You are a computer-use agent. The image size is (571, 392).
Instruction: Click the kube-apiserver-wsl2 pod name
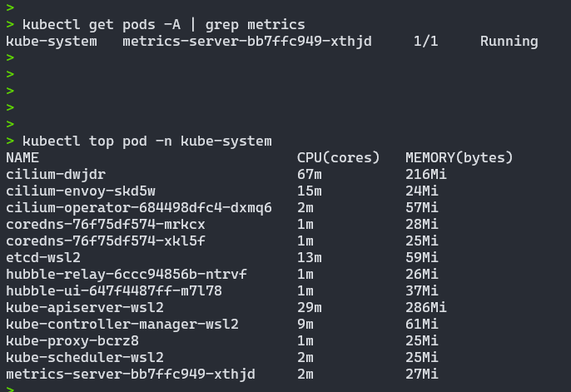coord(85,308)
